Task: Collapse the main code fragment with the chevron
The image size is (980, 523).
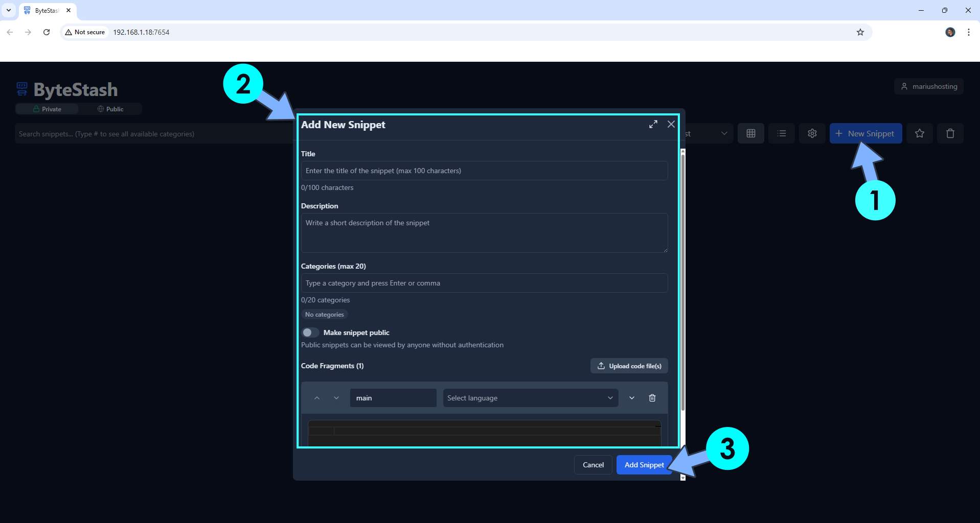Action: click(631, 398)
